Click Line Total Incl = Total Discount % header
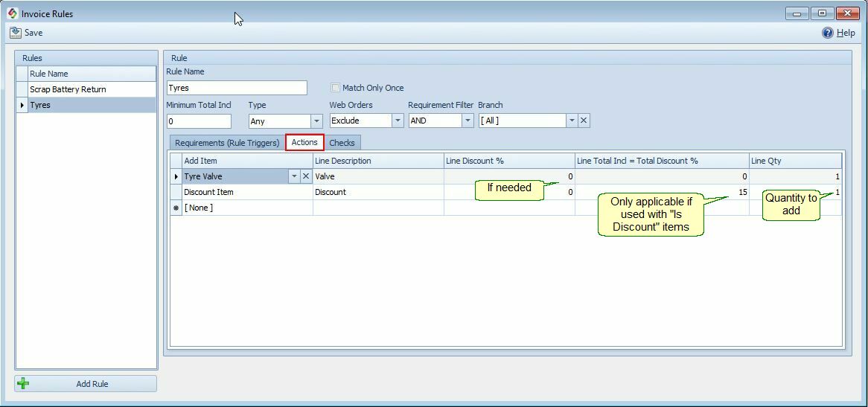This screenshot has width=868, height=407. [x=662, y=161]
